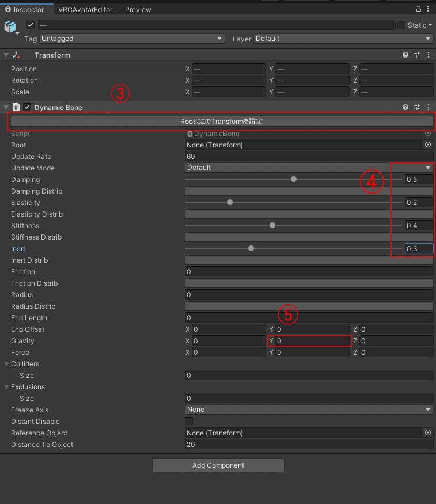Click the Rotation Y field
436x504 pixels.
pos(312,81)
